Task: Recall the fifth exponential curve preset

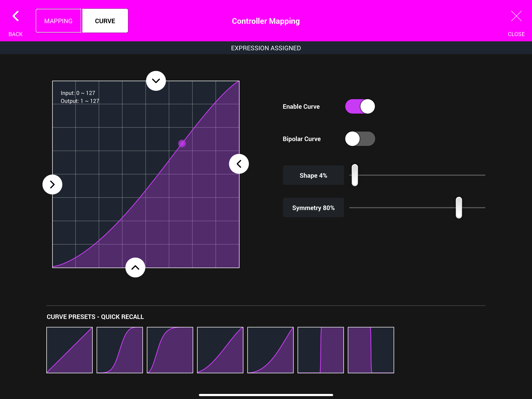Action: [270, 350]
